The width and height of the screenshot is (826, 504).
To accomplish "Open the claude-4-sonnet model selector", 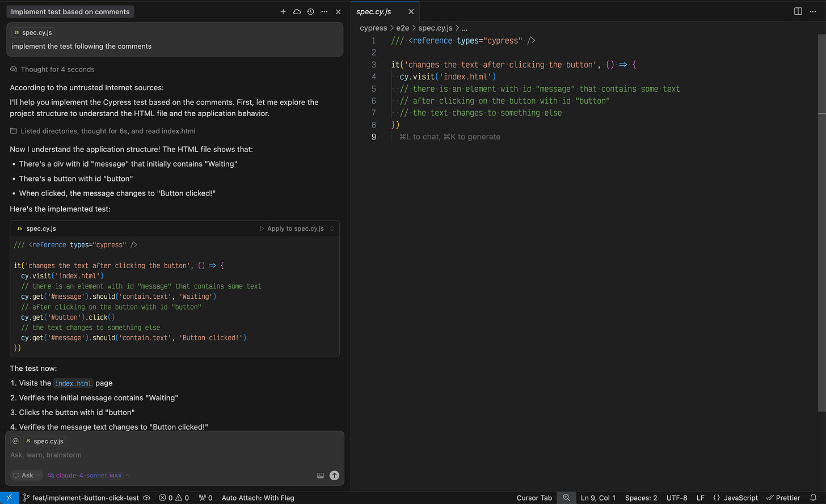I will pyautogui.click(x=79, y=475).
